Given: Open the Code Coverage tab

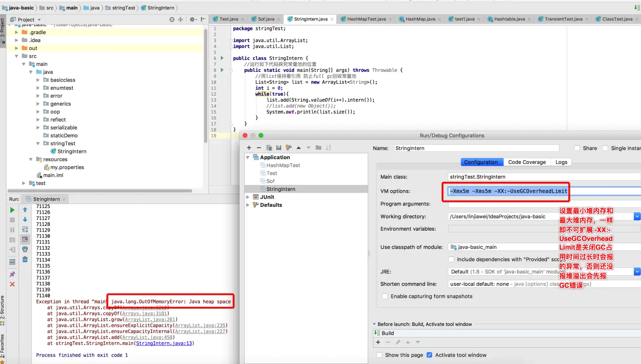Looking at the screenshot, I should [526, 162].
